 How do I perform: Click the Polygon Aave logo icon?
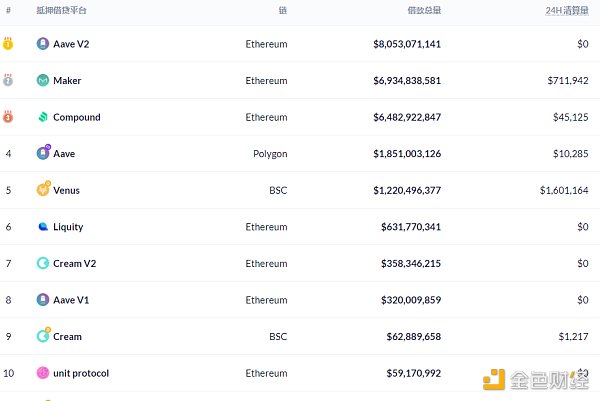tap(43, 154)
